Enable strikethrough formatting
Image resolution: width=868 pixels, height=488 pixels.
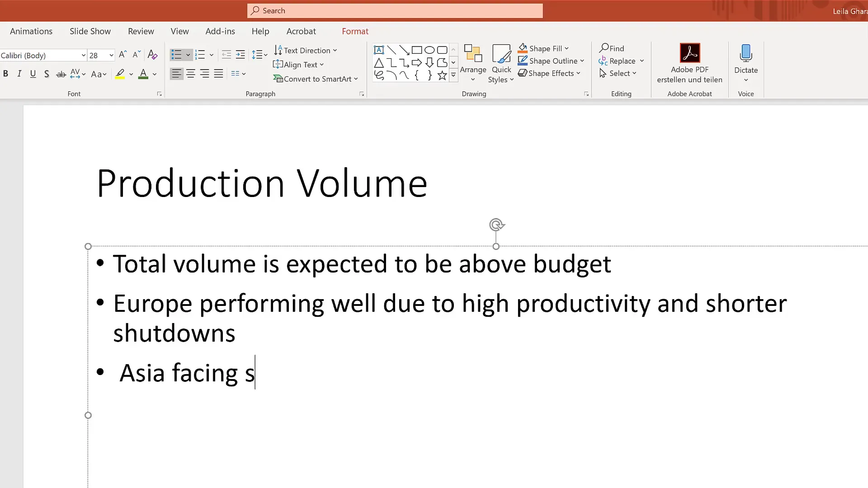(x=61, y=74)
